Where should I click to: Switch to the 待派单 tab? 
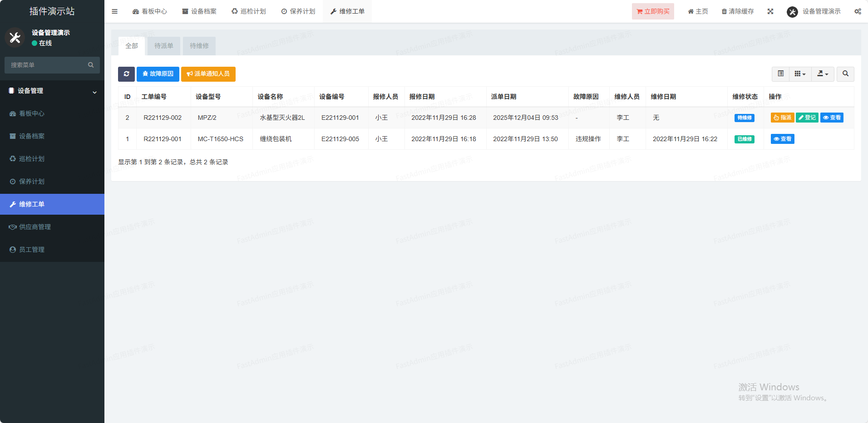click(x=163, y=46)
